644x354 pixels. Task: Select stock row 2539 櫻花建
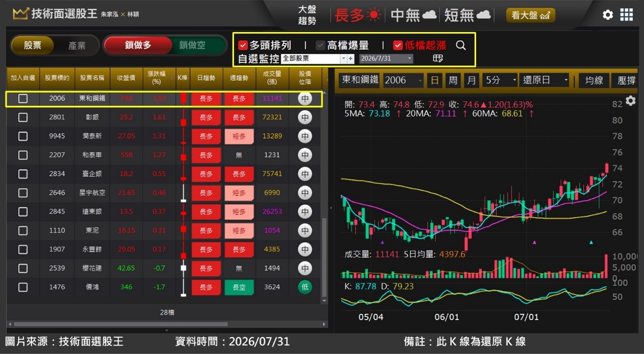pyautogui.click(x=164, y=268)
